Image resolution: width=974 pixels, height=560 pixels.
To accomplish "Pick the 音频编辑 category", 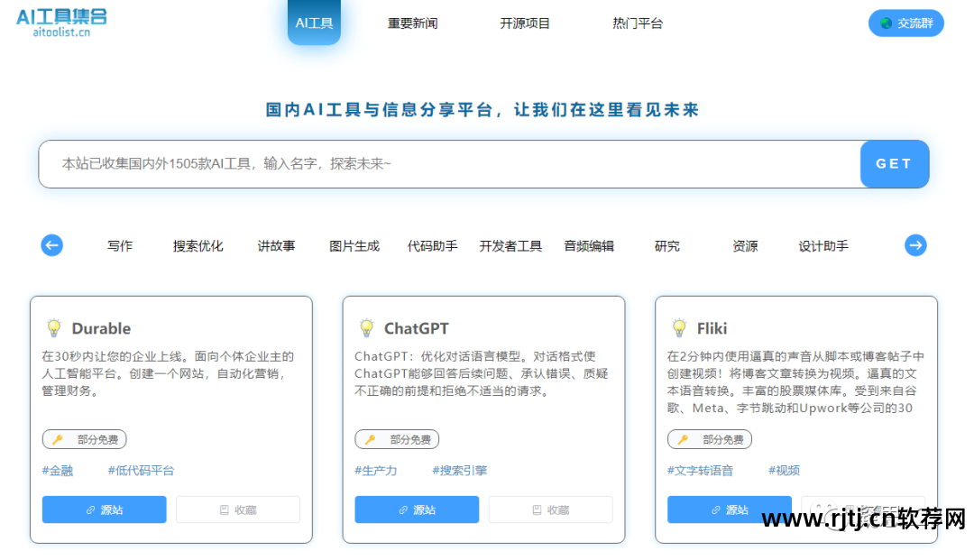I will (x=589, y=246).
